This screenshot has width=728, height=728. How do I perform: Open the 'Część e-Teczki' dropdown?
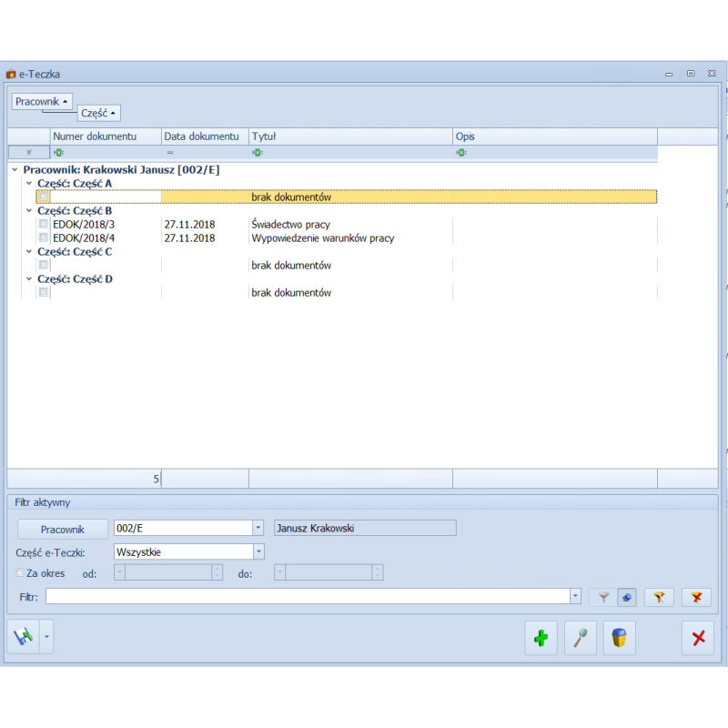coord(258,551)
